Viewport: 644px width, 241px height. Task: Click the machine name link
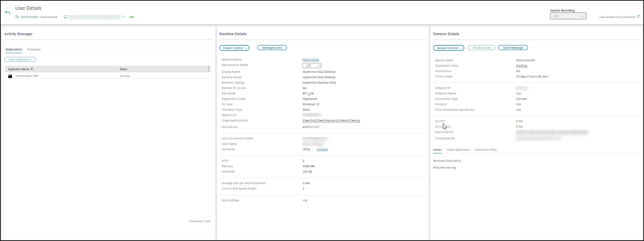pyautogui.click(x=311, y=60)
